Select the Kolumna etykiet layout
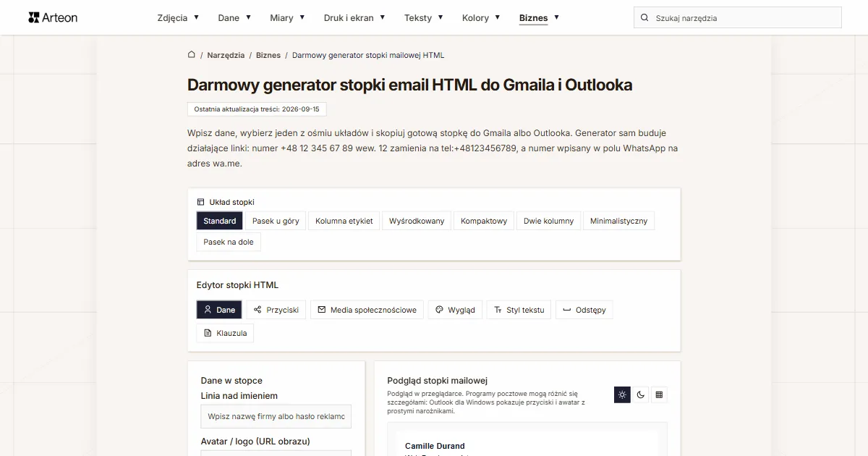868x456 pixels. click(x=344, y=221)
